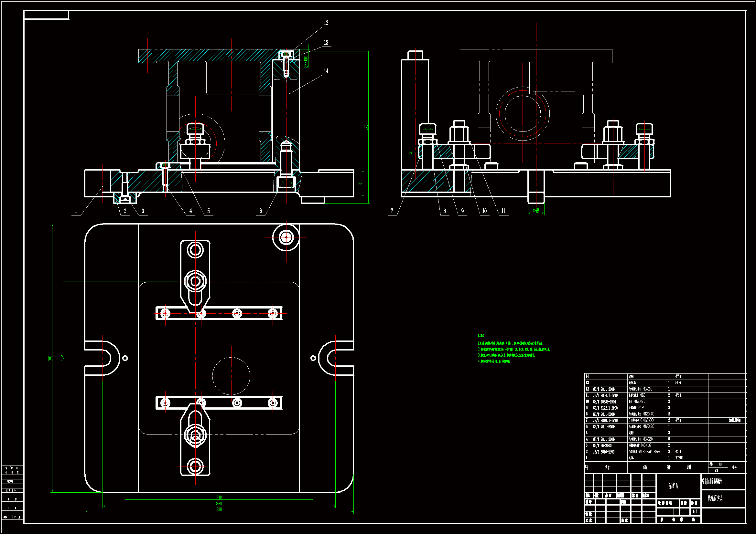The width and height of the screenshot is (756, 534).
Task: Select the 1:1 scale cell
Action: point(695,512)
